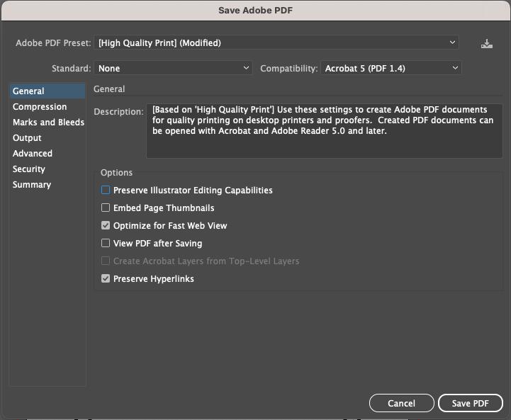Disable Preserve Hyperlinks checkbox
511x420 pixels.
[106, 278]
